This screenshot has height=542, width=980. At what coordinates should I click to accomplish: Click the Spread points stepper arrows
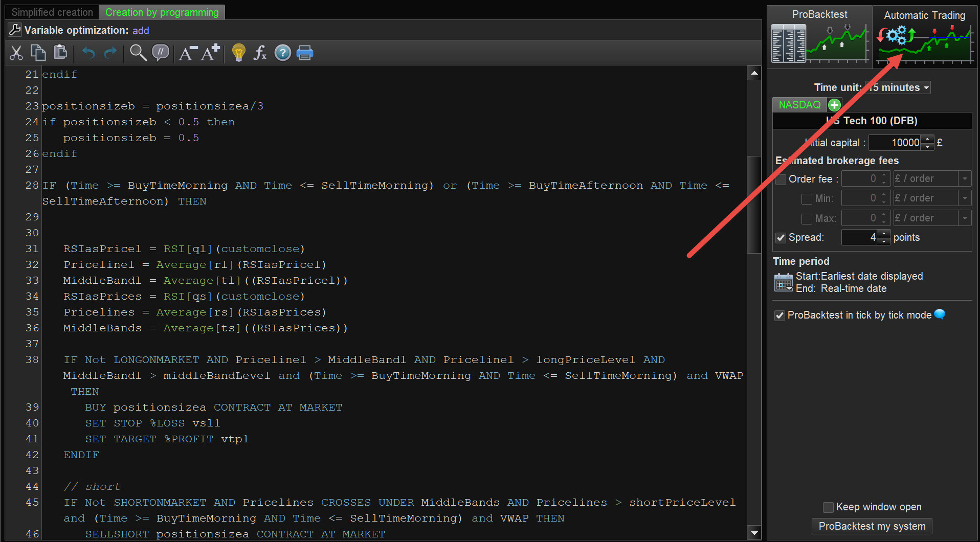[884, 237]
